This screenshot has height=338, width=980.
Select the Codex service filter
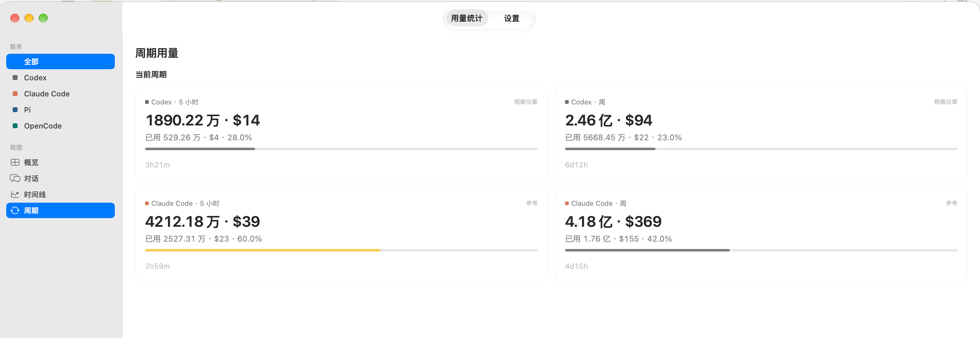point(61,78)
